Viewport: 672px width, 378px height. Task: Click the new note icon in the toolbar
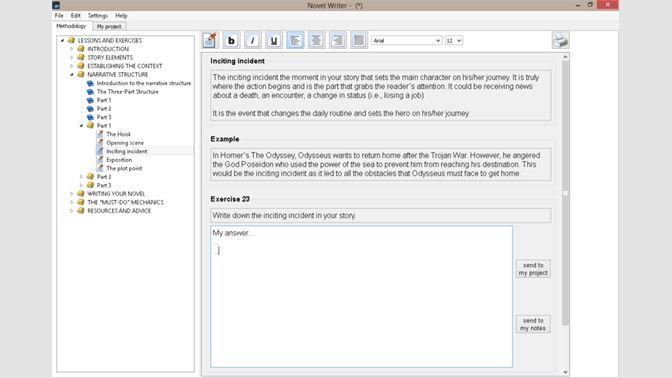[x=210, y=40]
